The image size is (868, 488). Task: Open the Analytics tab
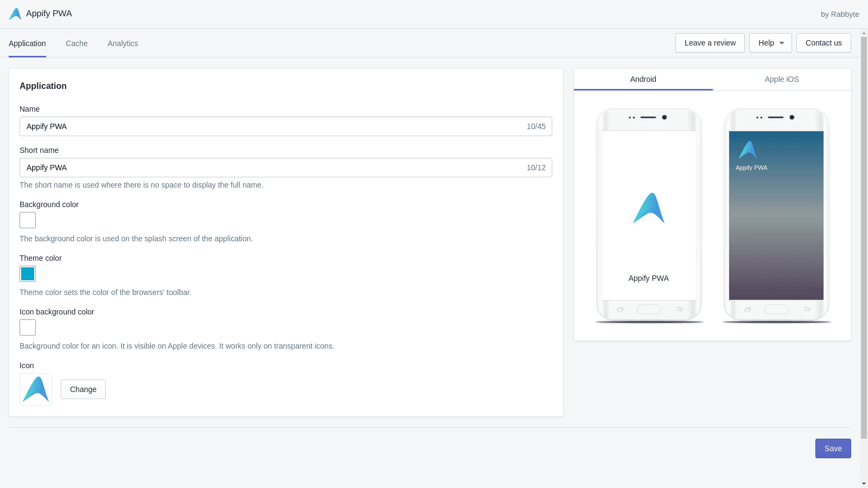click(123, 43)
